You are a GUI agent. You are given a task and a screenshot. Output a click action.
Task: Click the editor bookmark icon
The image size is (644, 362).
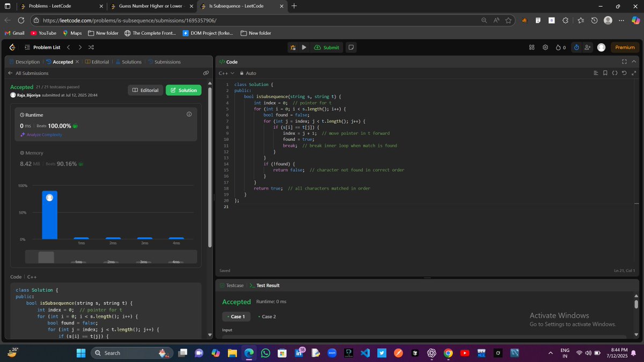[x=605, y=73]
